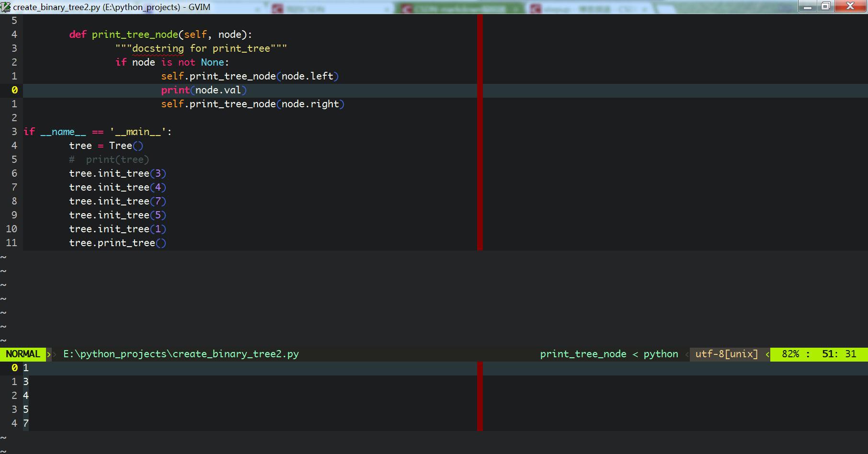The image size is (868, 454).
Task: Close the GVIM window
Action: 850,6
